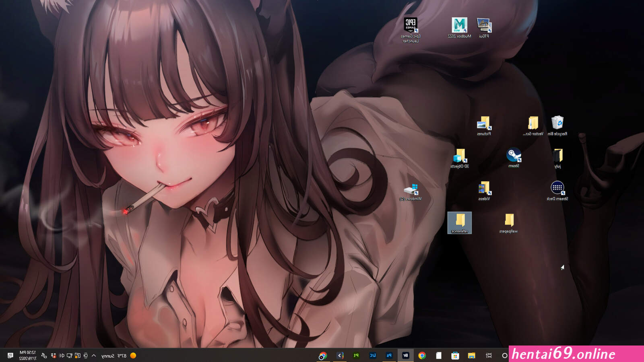The height and width of the screenshot is (362, 644).
Task: Open the clock and date in taskbar
Action: pos(28,356)
